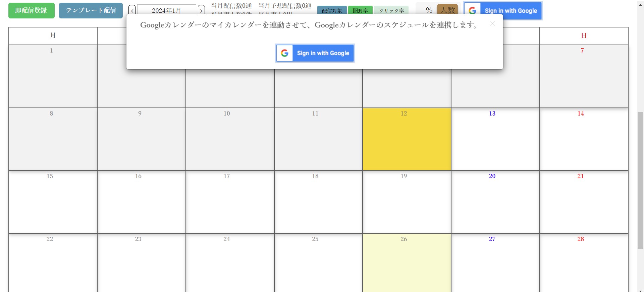
Task: Sign in with Google in header
Action: click(502, 11)
